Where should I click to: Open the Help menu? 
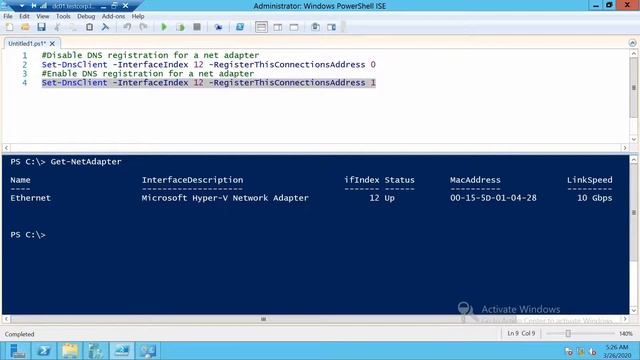coord(138,16)
